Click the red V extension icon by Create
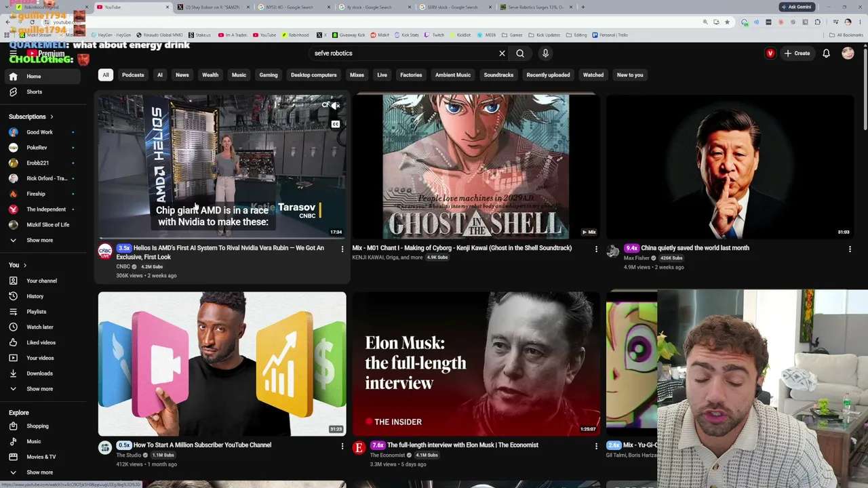This screenshot has height=488, width=868. click(x=770, y=54)
